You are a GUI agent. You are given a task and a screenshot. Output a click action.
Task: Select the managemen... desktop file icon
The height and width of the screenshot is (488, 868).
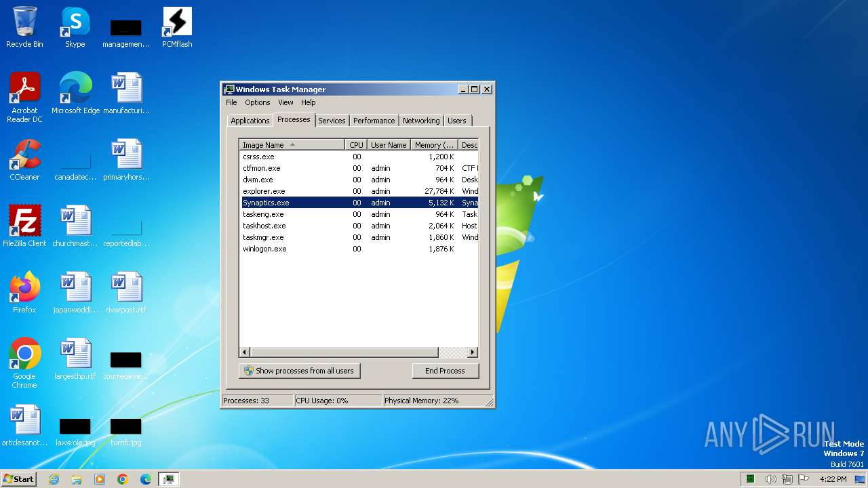(x=126, y=33)
